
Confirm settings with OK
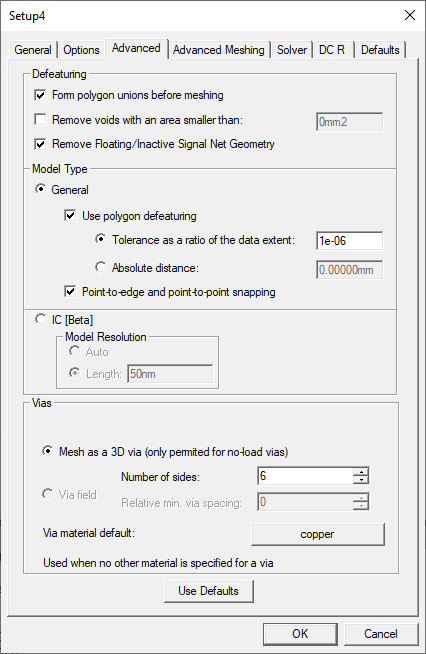[x=300, y=634]
